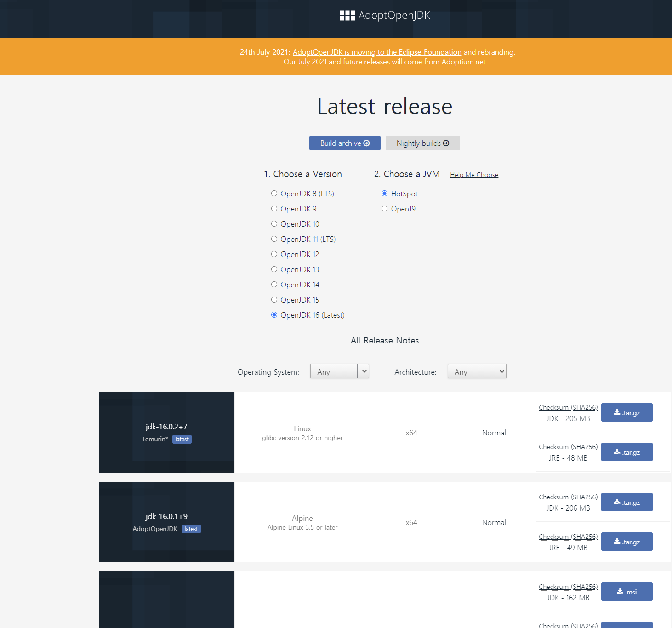Open the All Release Notes link
This screenshot has width=672, height=628.
click(x=385, y=340)
